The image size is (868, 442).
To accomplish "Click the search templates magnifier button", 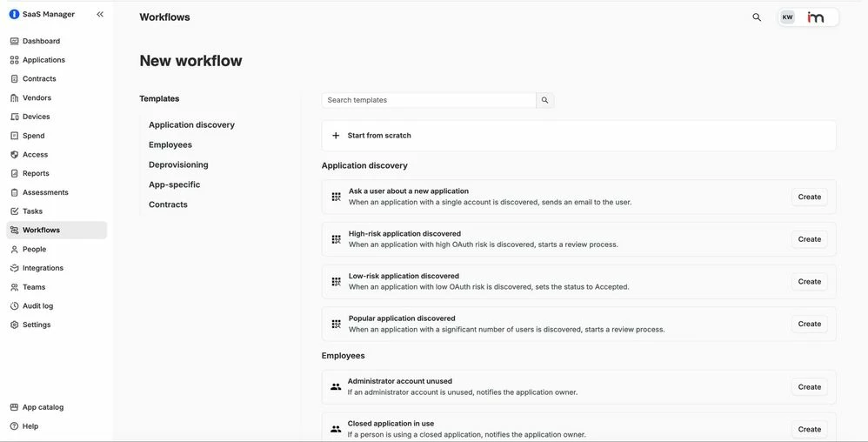I will point(544,100).
